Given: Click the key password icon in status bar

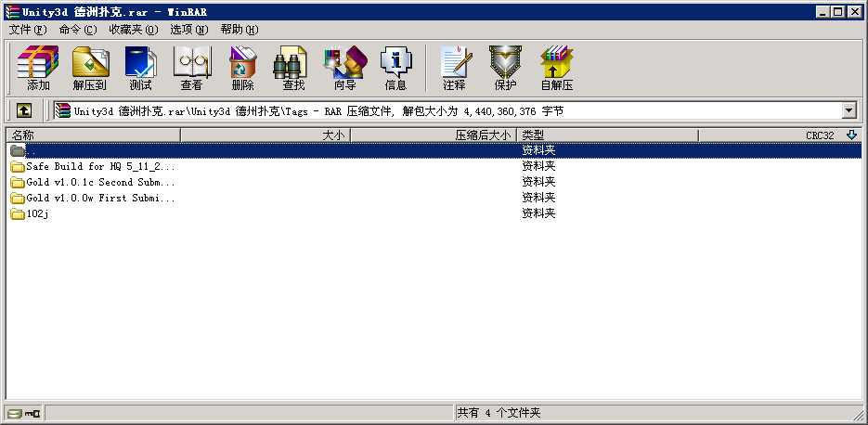Looking at the screenshot, I should pyautogui.click(x=32, y=413).
